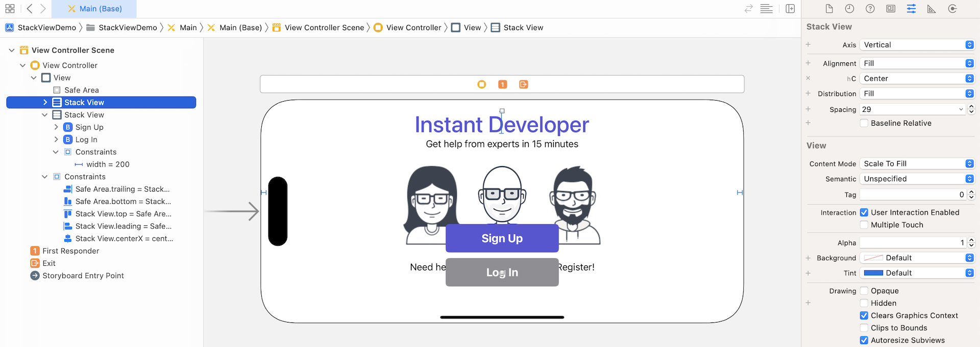
Task: Click the related items grid icon
Action: 10,9
